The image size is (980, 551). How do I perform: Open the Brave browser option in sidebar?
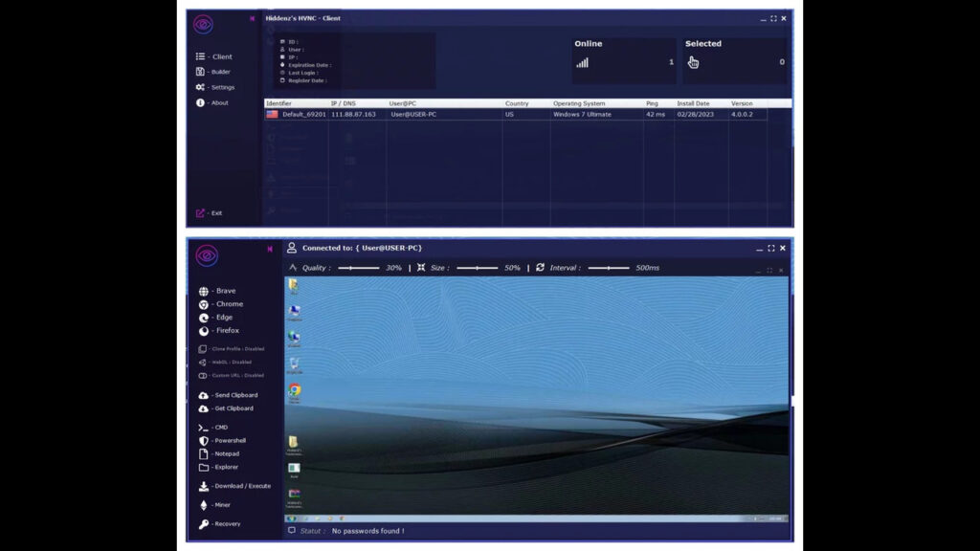tap(217, 291)
